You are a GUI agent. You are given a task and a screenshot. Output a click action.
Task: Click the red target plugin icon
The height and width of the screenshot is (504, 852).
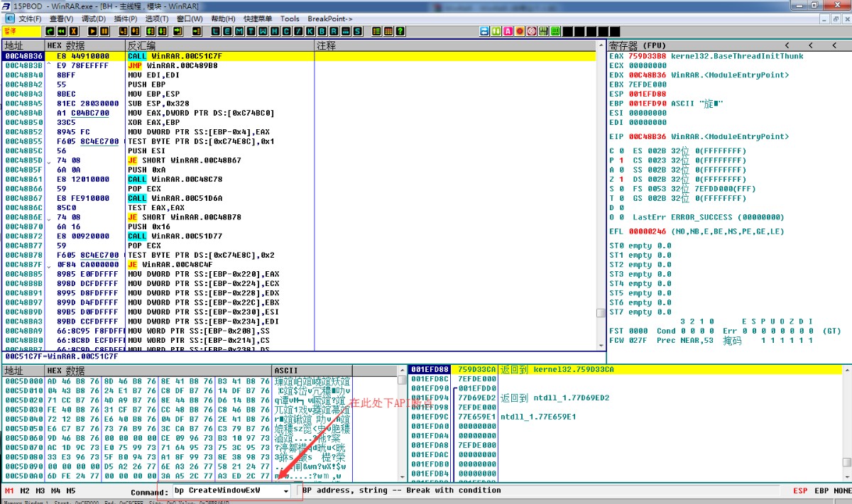pyautogui.click(x=531, y=31)
